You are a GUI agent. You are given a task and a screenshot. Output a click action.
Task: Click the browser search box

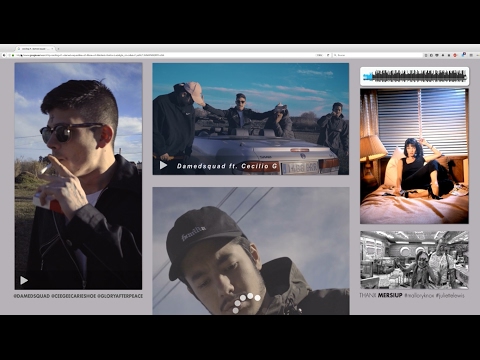(377, 55)
